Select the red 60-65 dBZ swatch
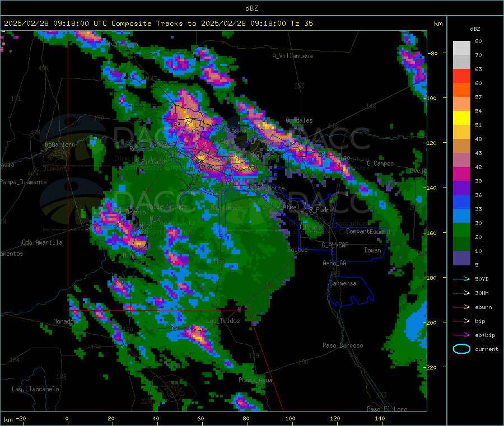 point(461,76)
